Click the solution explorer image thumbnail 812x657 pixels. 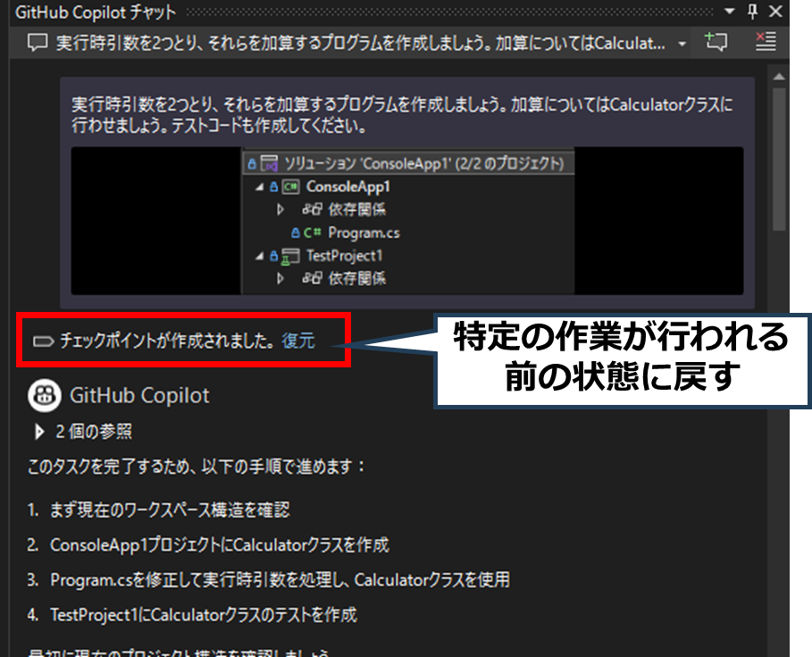tap(406, 221)
